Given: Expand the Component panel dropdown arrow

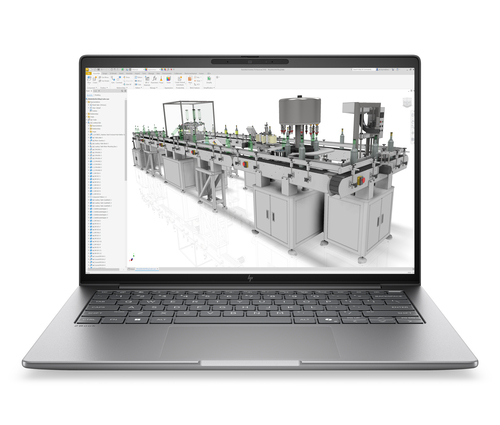Looking at the screenshot, I should [96, 87].
